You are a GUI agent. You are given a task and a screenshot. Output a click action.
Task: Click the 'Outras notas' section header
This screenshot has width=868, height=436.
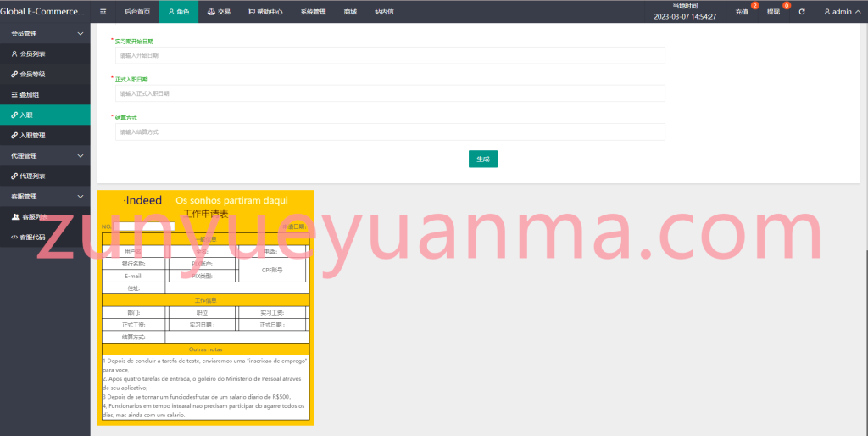(205, 349)
